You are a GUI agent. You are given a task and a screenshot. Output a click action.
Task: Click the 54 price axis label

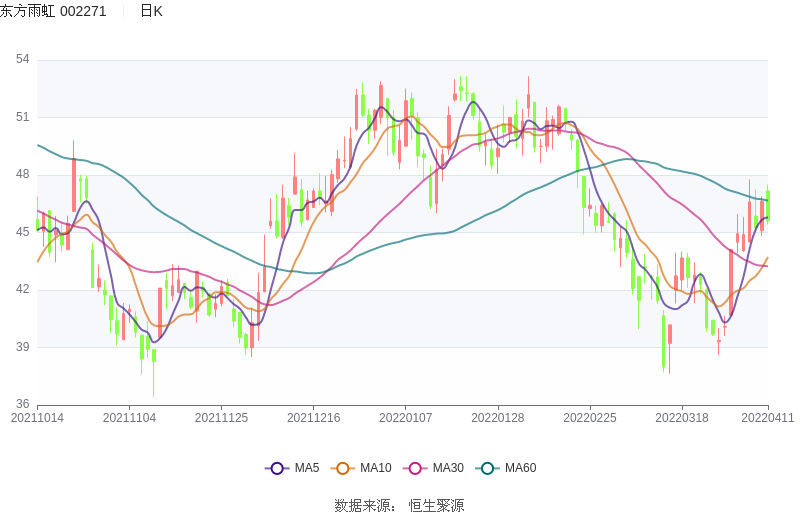[22, 60]
